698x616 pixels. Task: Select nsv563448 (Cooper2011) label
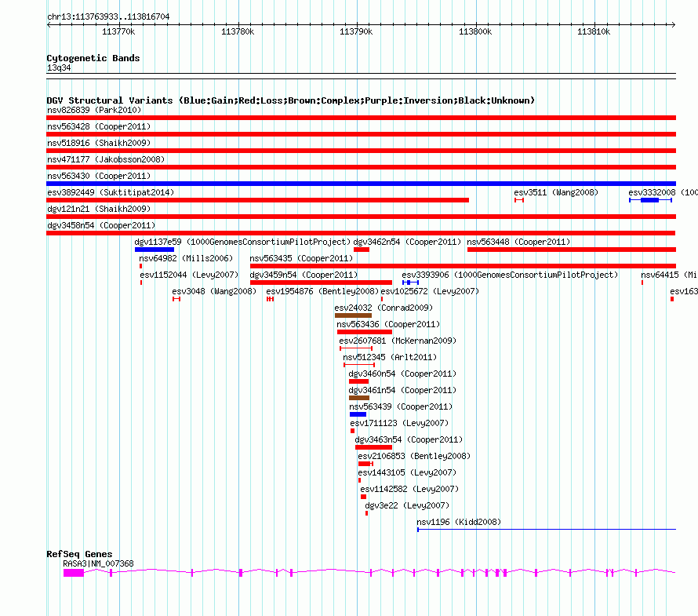518,242
